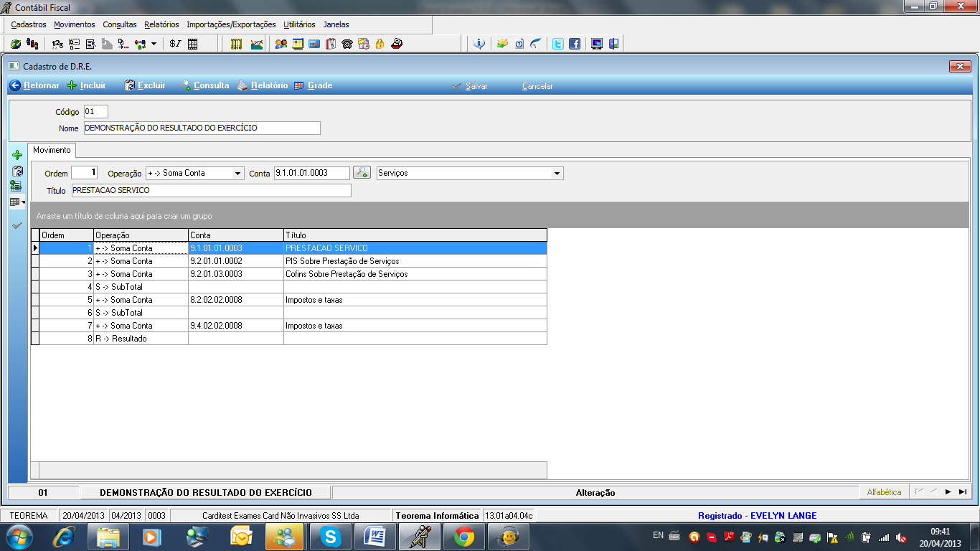The image size is (980, 551).
Task: Click the Alfabética sort label
Action: point(884,492)
